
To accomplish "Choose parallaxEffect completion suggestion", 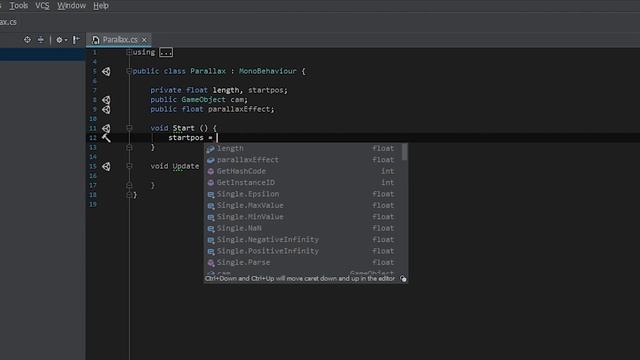I will coord(303,160).
